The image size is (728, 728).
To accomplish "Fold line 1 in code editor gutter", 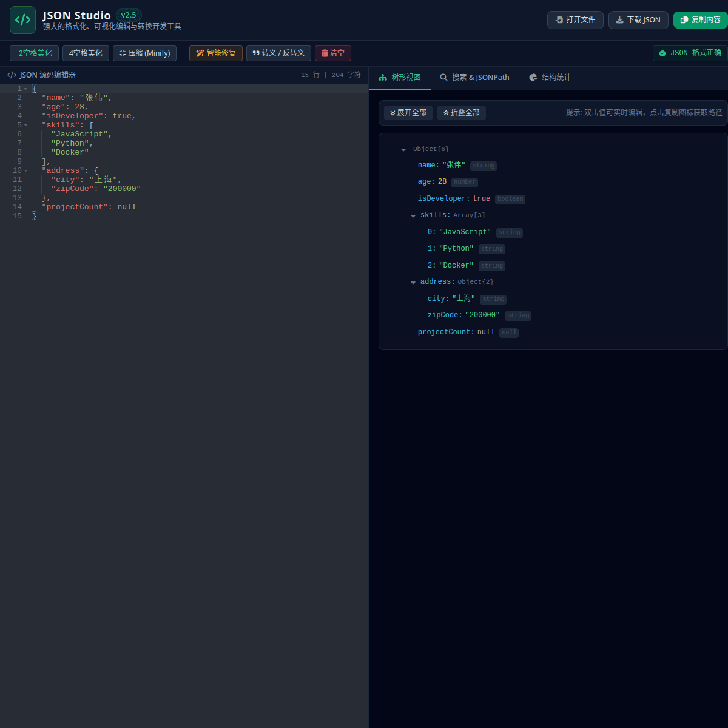I will pos(26,89).
